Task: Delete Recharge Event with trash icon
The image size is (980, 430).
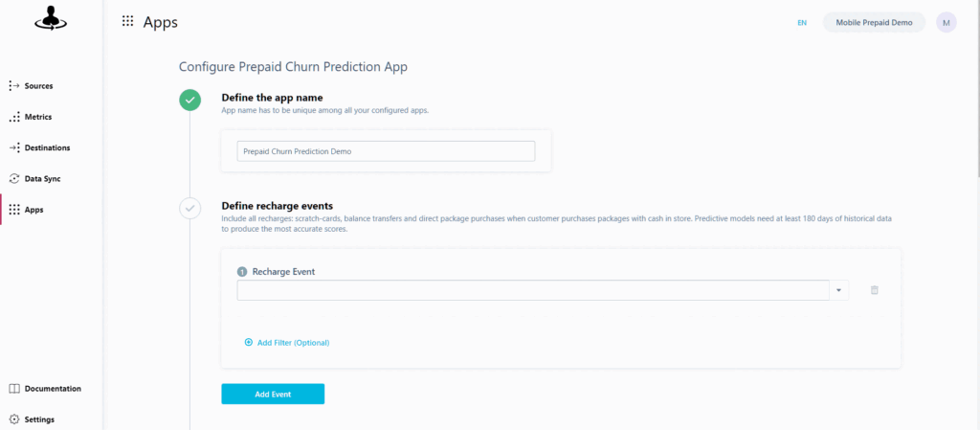Action: (875, 290)
